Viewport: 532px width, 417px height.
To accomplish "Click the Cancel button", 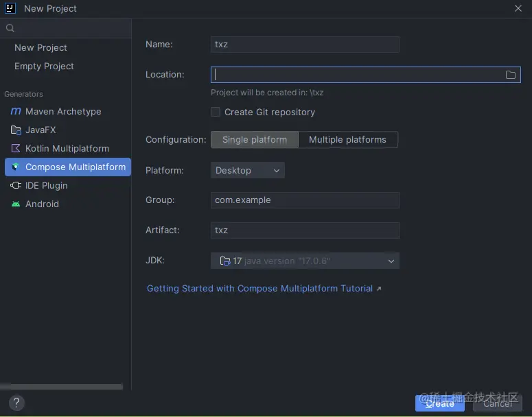I will click(498, 403).
